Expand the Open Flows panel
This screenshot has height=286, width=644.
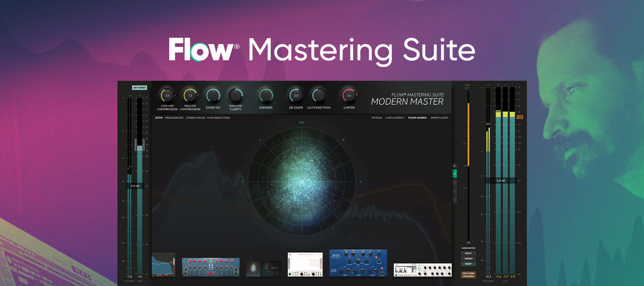pos(439,118)
